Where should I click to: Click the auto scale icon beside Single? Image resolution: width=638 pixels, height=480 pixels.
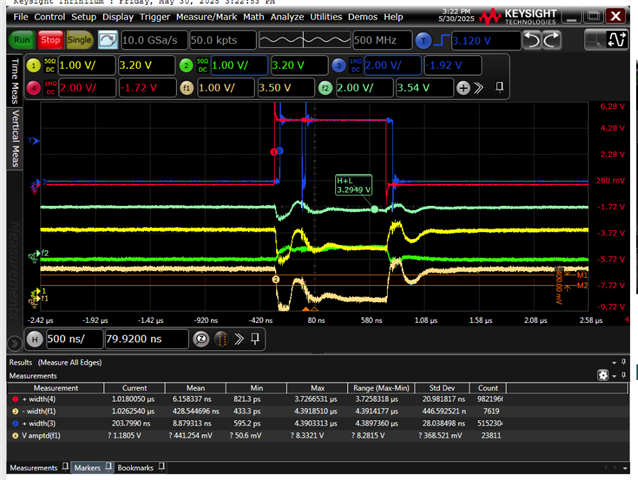(108, 40)
